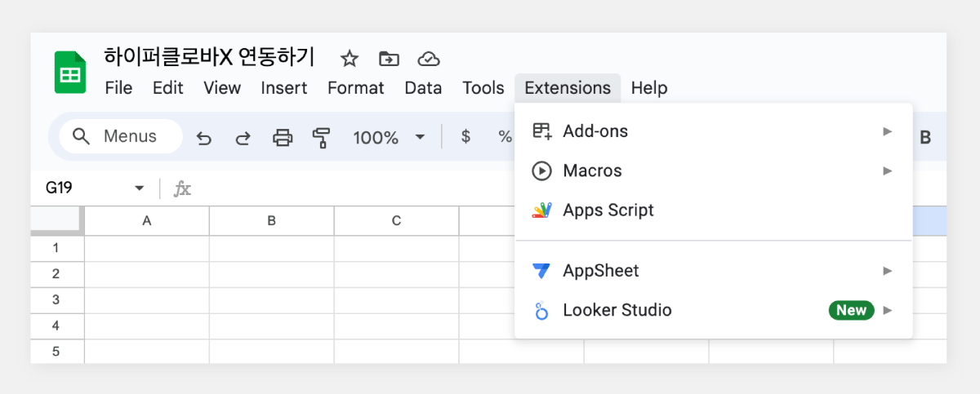Expand the Macros submenu arrow
Screen dimensions: 980x394
point(888,170)
